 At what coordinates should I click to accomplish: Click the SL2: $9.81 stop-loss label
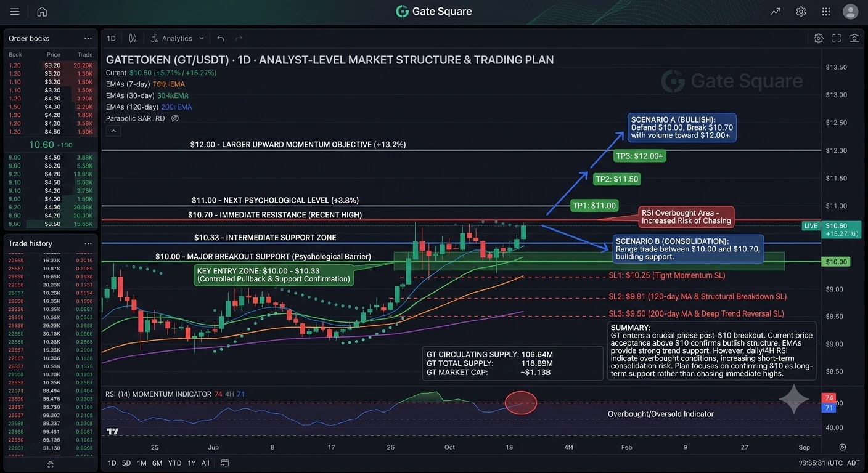[x=697, y=296]
